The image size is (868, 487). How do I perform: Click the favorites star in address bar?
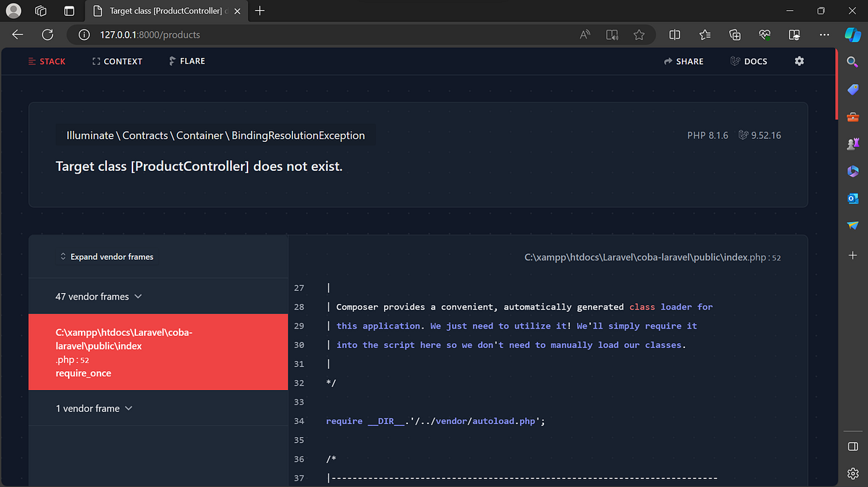[639, 34]
